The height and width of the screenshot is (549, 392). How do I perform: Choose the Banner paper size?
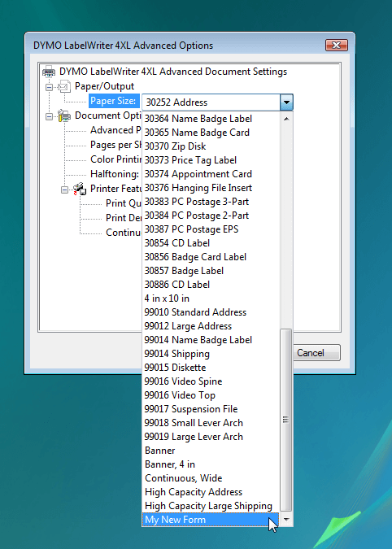click(x=211, y=451)
